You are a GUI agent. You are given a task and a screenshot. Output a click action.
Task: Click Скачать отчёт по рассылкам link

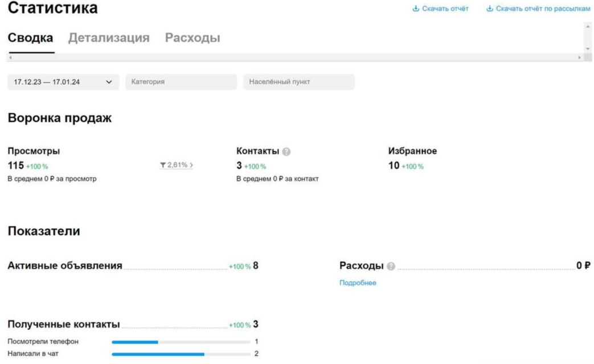543,9
